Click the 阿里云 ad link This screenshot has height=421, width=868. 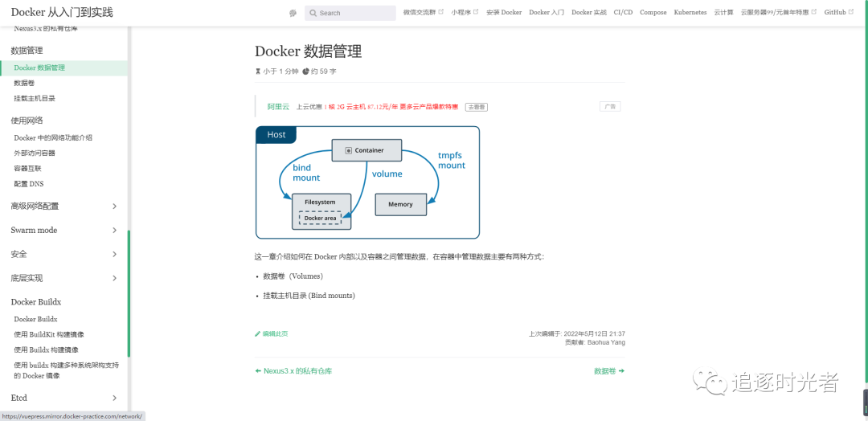click(278, 107)
